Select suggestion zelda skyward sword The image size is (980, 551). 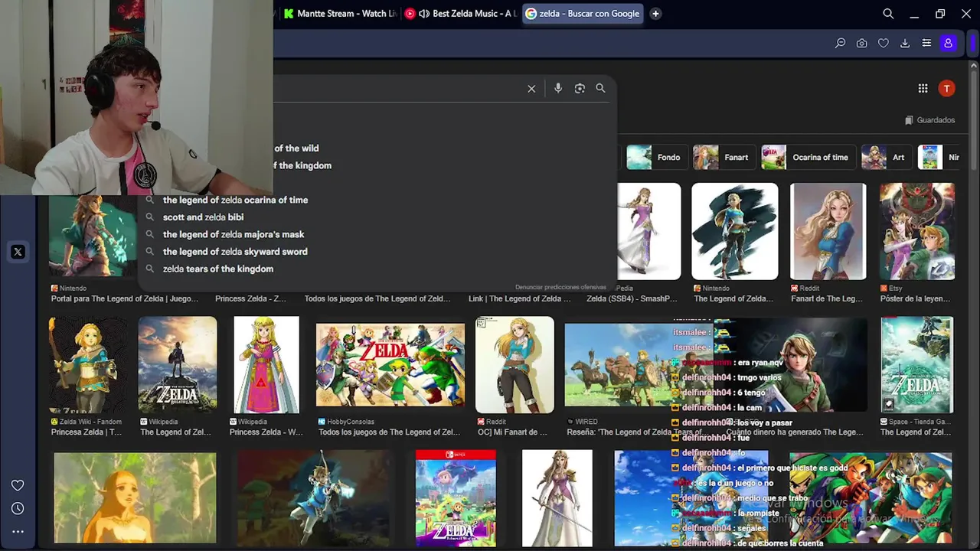tap(235, 252)
